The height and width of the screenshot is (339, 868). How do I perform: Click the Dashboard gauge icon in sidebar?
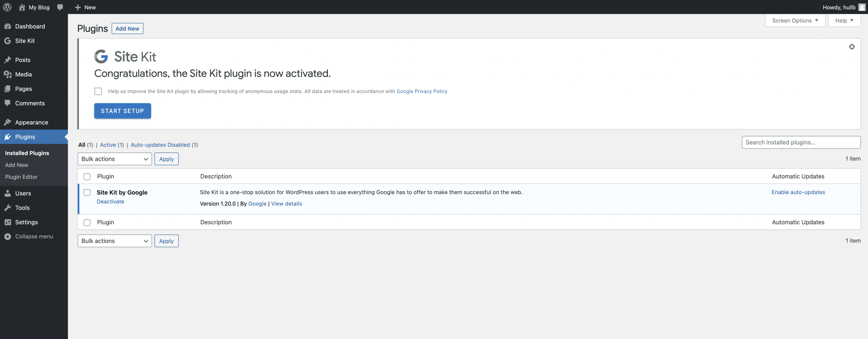8,26
